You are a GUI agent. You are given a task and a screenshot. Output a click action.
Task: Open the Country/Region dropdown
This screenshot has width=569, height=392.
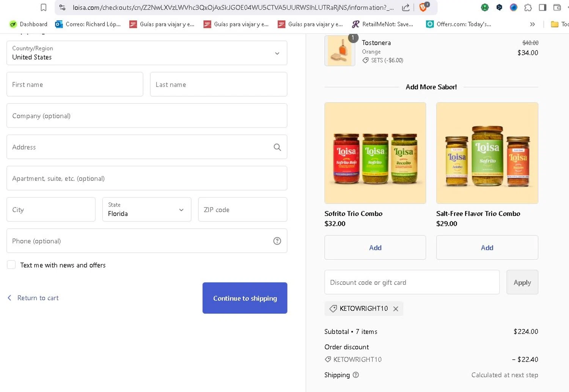pyautogui.click(x=147, y=53)
